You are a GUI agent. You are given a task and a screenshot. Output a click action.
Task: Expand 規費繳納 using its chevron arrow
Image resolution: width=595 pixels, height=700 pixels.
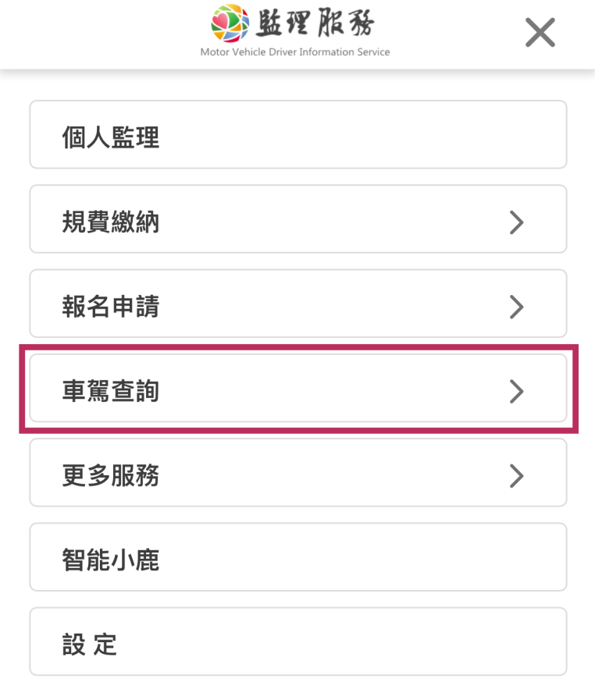click(x=515, y=222)
